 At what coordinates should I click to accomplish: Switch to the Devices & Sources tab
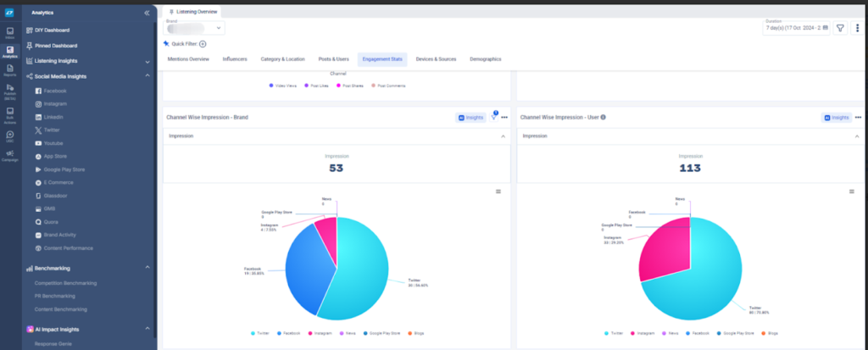pyautogui.click(x=436, y=58)
